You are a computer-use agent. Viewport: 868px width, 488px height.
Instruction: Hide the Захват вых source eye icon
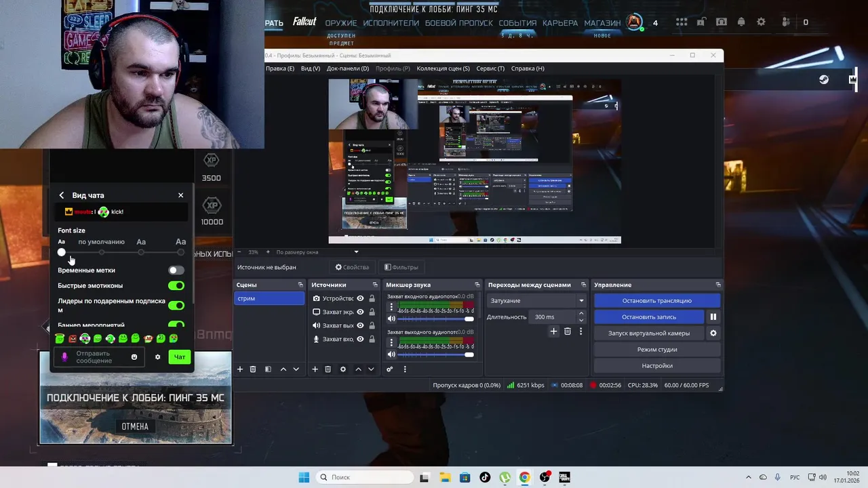click(x=360, y=326)
